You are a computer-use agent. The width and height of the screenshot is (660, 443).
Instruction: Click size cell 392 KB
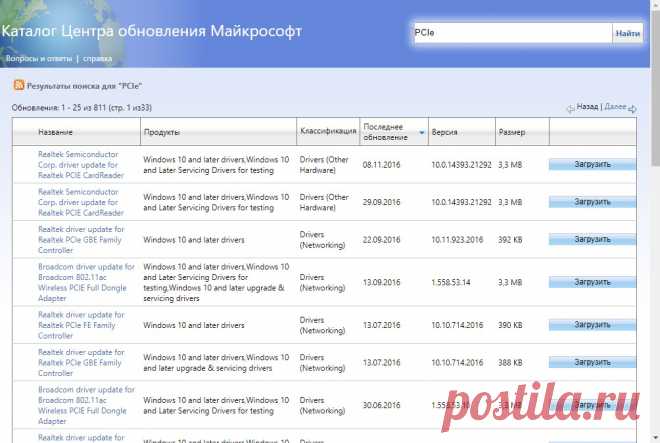510,240
